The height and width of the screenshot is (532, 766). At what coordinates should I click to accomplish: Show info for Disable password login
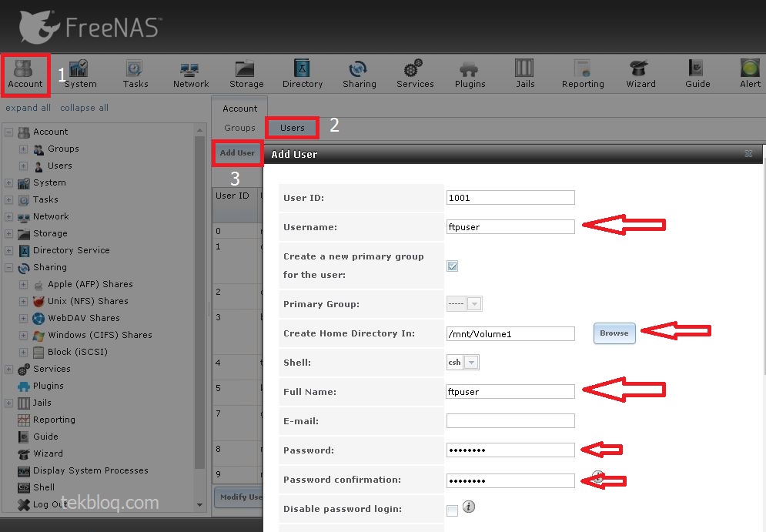point(469,506)
